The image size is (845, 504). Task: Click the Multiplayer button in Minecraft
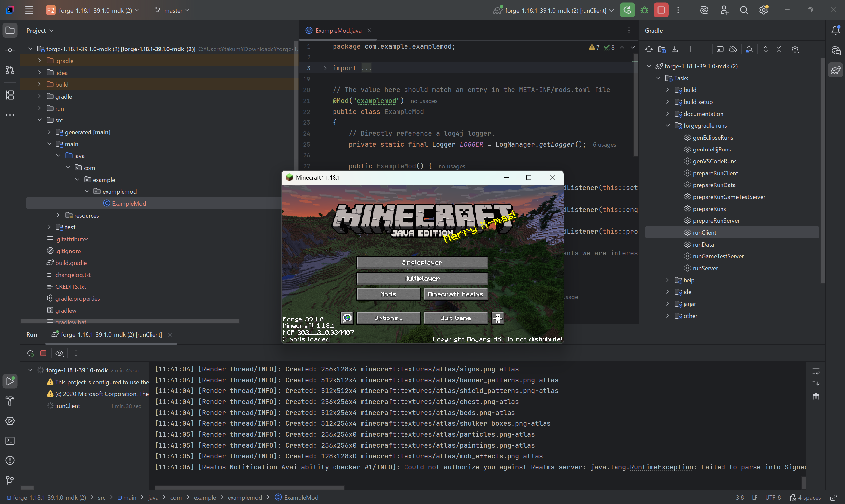(x=422, y=278)
